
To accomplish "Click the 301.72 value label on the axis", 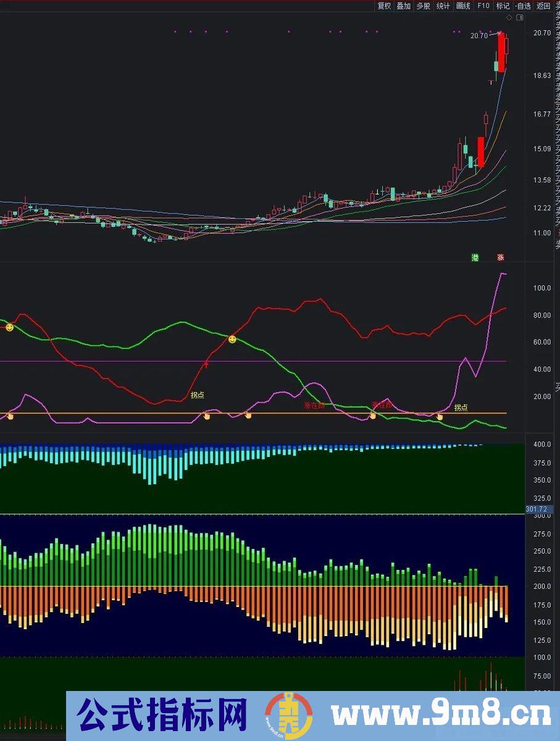I will [535, 509].
